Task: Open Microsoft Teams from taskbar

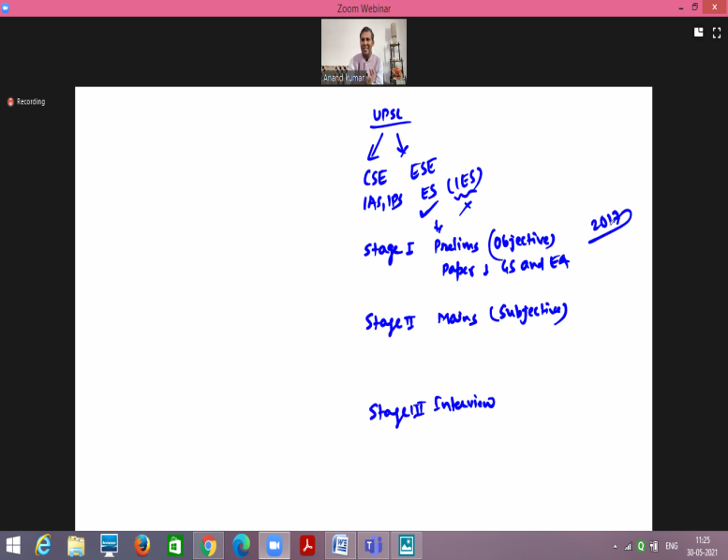Action: (373, 545)
